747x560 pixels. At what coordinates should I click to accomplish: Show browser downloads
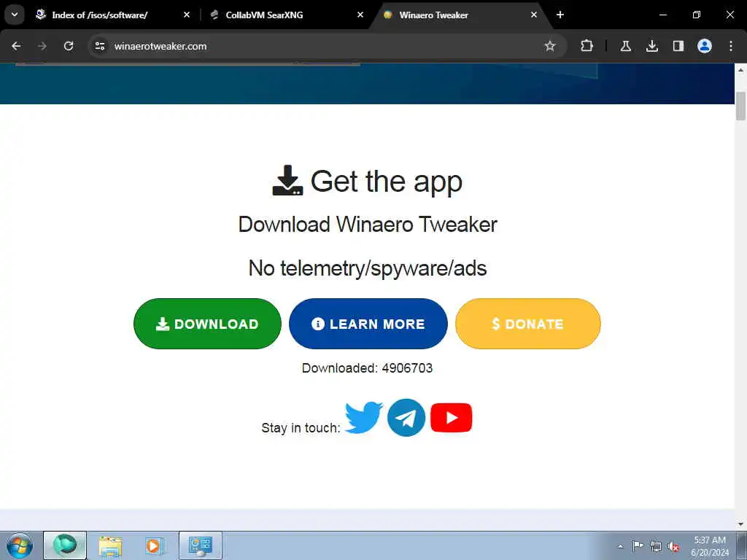click(x=651, y=46)
